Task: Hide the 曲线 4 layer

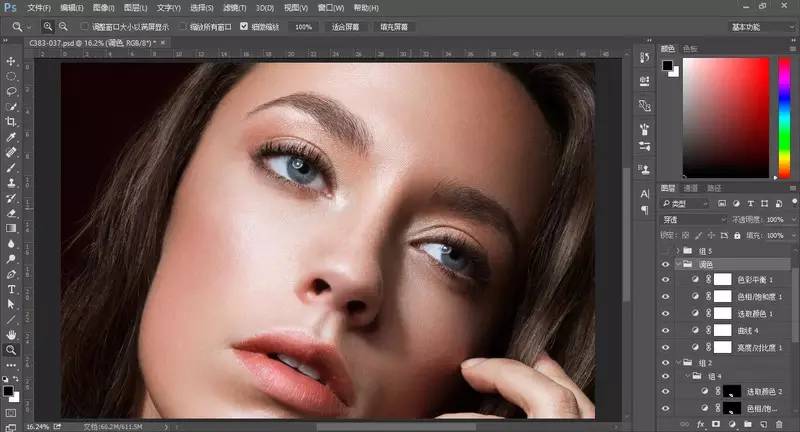Action: pos(666,329)
